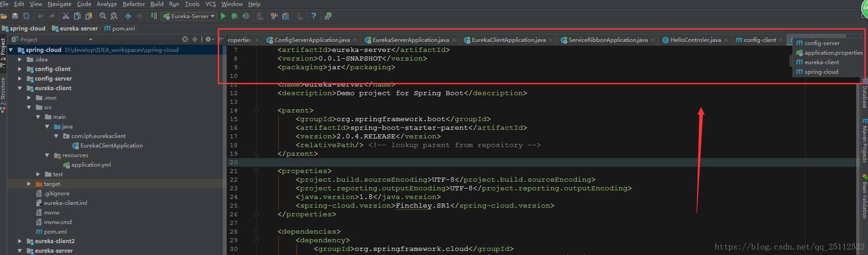The width and height of the screenshot is (868, 255).
Task: Open Find with magnifier icon
Action: 103,16
